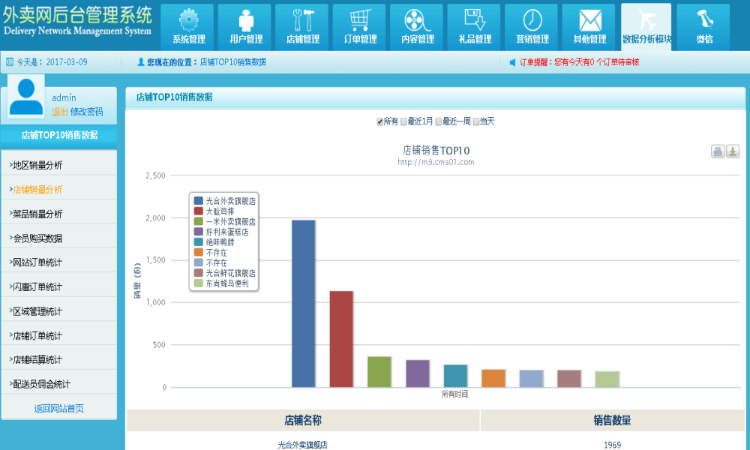
Task: Click the chart export download icon
Action: (x=732, y=151)
